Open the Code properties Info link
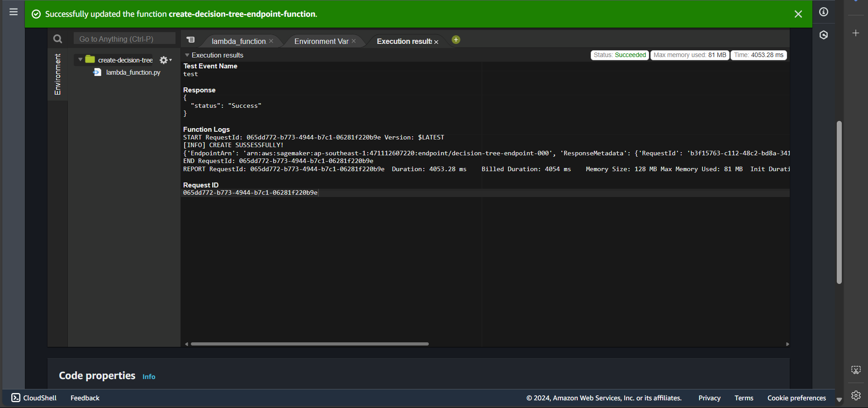 point(149,377)
